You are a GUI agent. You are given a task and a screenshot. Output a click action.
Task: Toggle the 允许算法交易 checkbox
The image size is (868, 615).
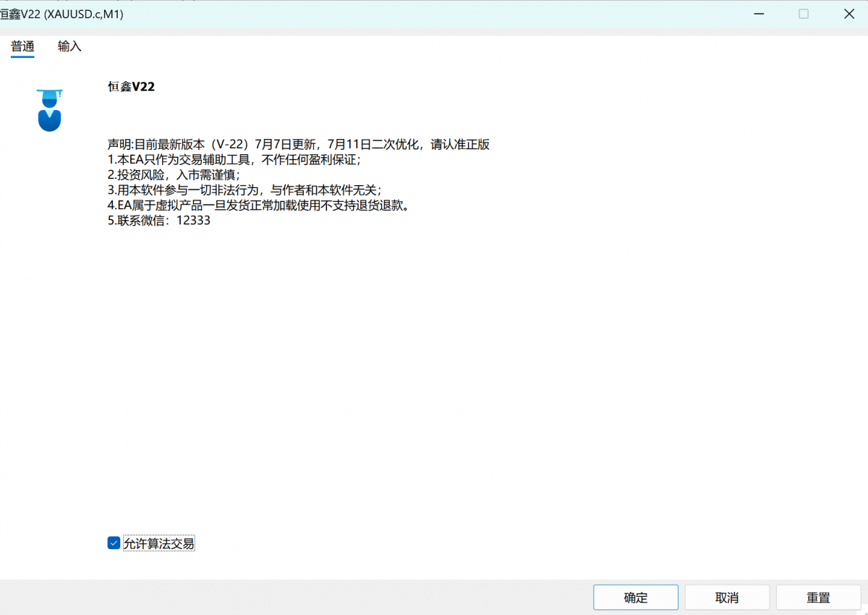pos(114,543)
